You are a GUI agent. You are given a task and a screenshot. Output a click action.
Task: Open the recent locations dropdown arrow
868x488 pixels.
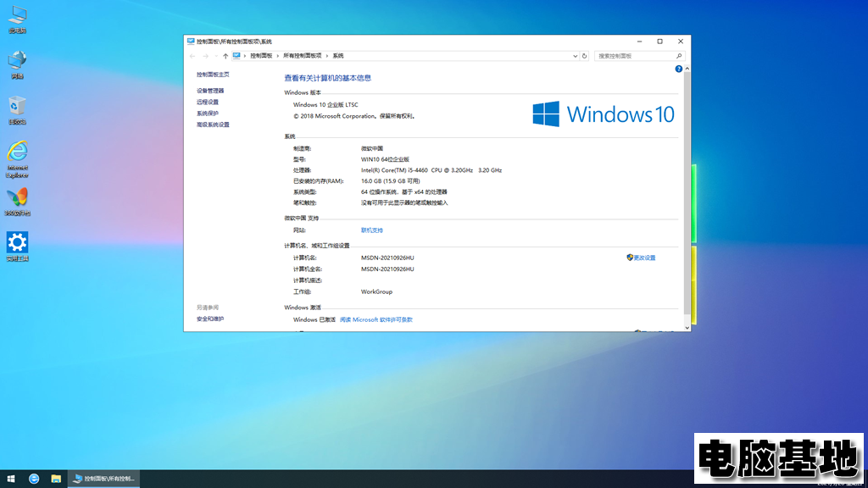tap(216, 56)
